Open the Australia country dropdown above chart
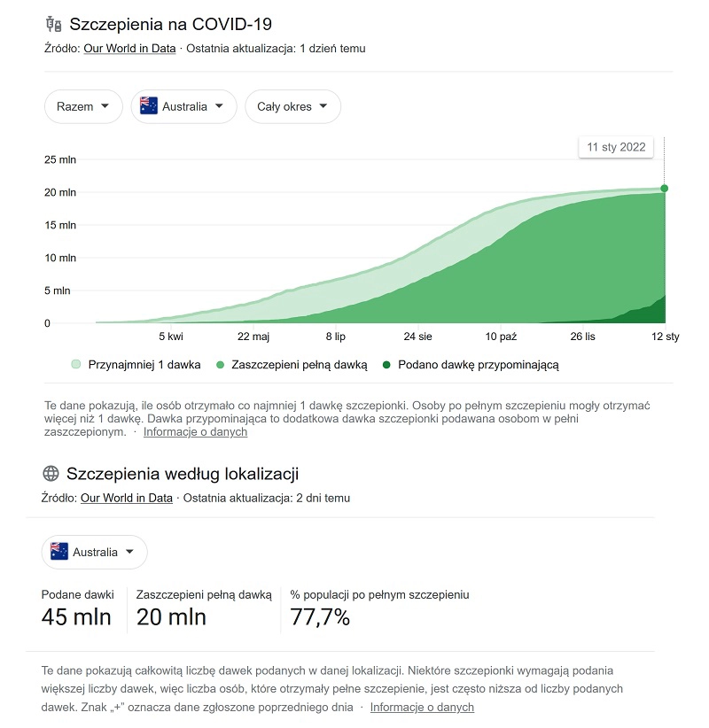709x728 pixels. click(184, 106)
